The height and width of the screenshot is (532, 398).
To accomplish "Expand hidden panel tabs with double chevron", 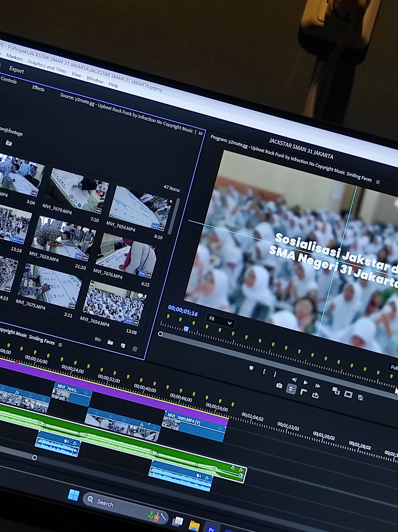I will tap(200, 133).
